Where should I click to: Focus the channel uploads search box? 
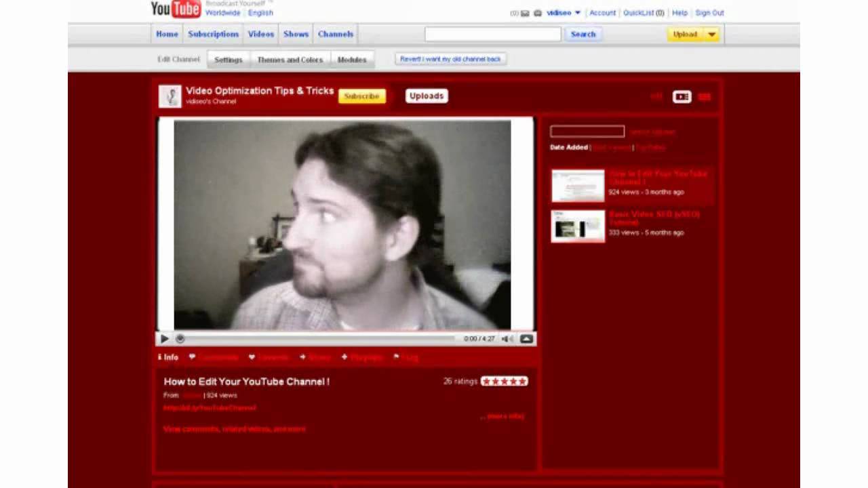click(587, 131)
